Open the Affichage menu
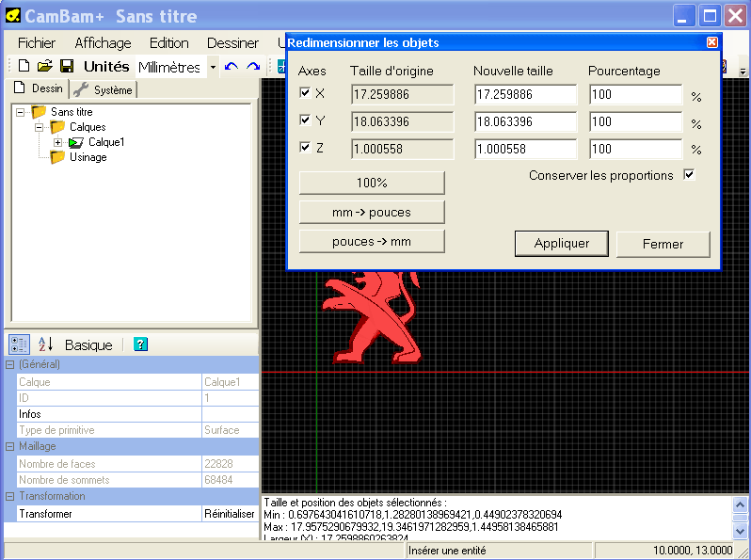 click(103, 43)
